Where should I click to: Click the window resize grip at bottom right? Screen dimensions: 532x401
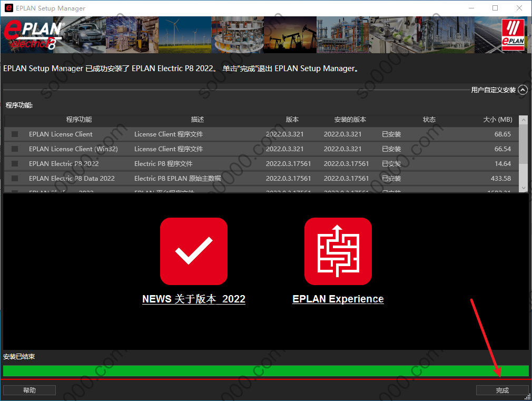(x=528, y=397)
